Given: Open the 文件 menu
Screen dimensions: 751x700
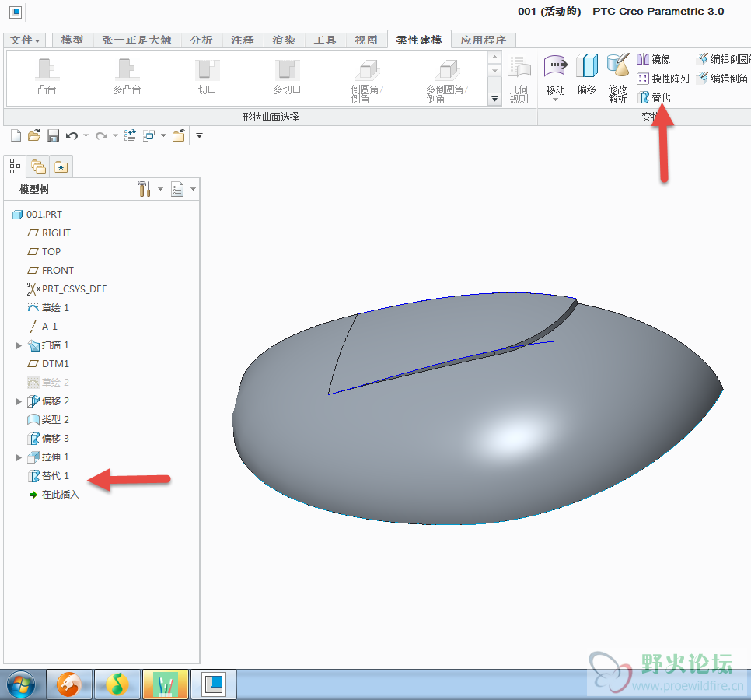Looking at the screenshot, I should (x=24, y=40).
